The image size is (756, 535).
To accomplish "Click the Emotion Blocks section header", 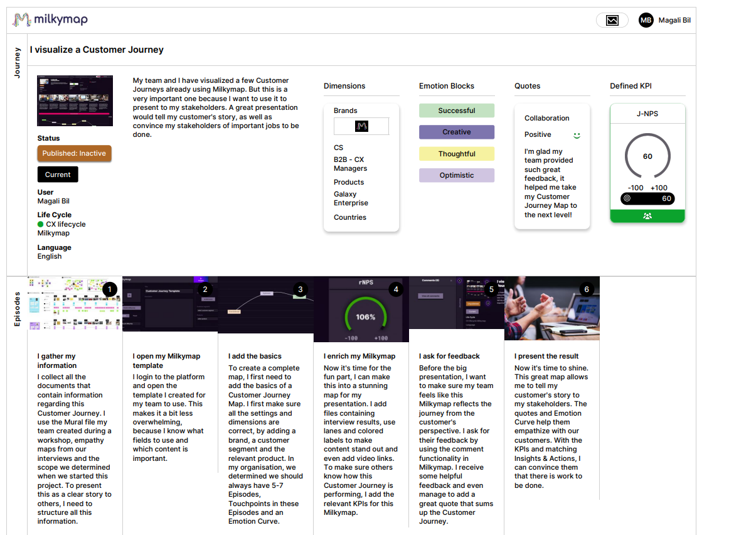I will [x=447, y=86].
